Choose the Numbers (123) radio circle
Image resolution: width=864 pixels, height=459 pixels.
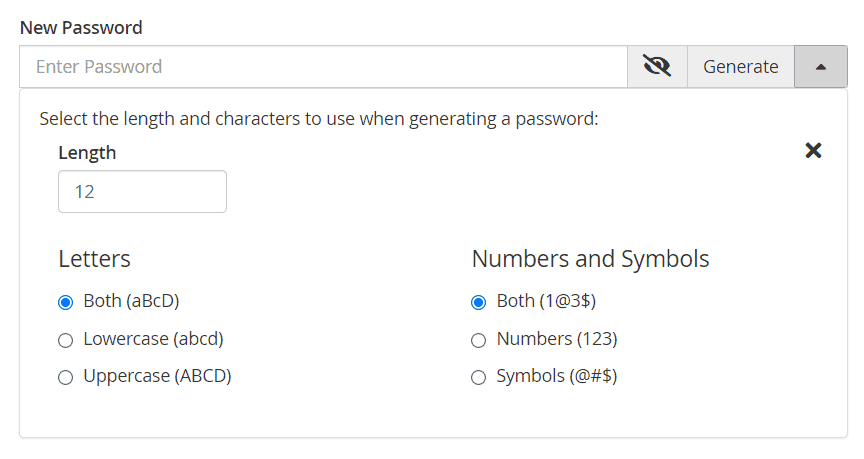pyautogui.click(x=478, y=341)
